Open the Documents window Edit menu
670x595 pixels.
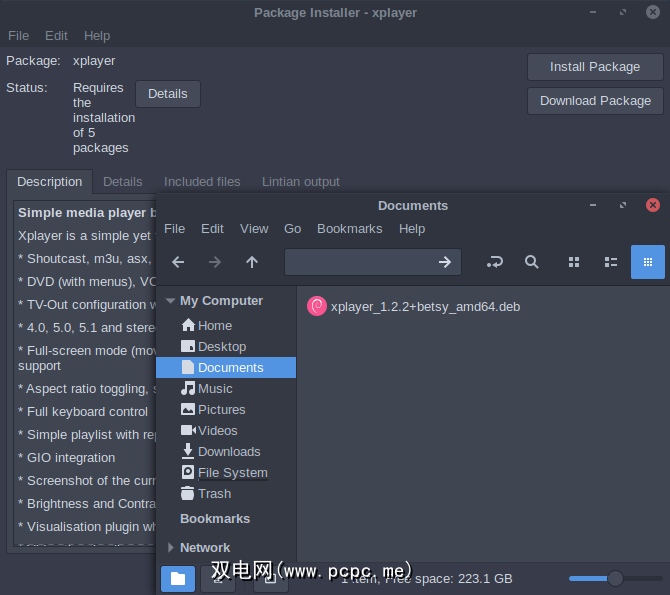click(x=212, y=229)
